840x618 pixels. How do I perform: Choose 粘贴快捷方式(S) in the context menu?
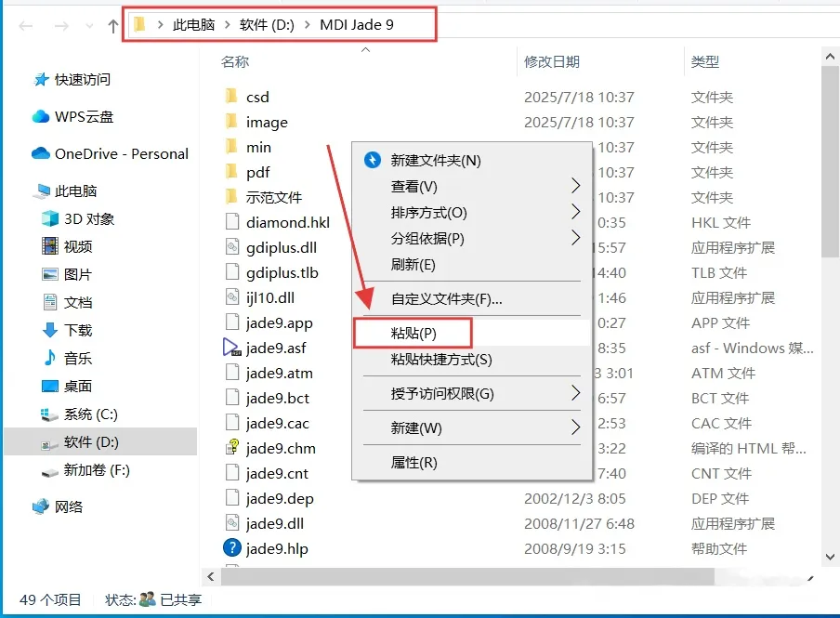tap(472, 359)
